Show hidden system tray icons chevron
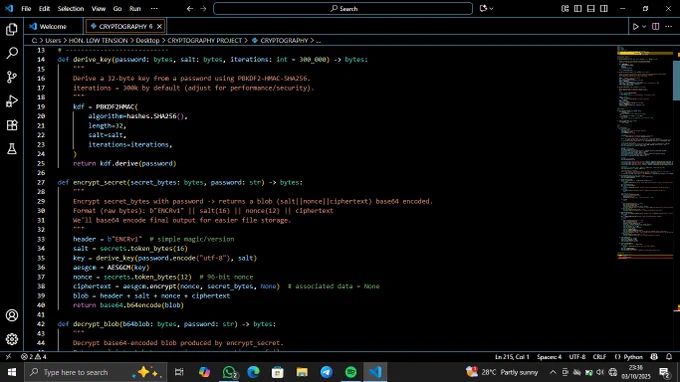This screenshot has width=680, height=382. [552, 372]
